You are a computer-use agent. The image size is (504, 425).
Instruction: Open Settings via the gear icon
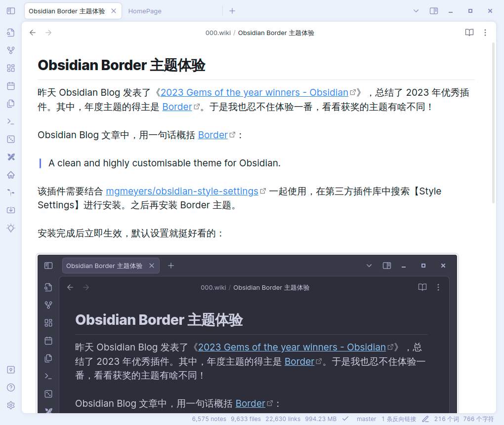[x=10, y=405]
